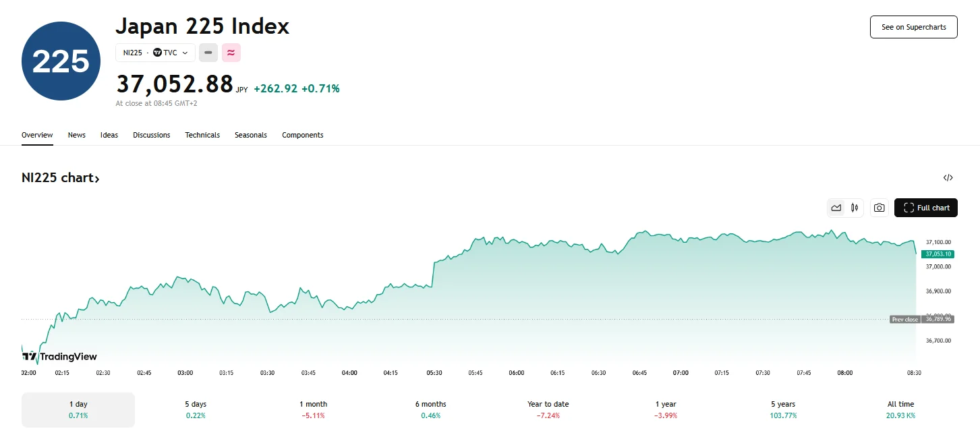Open the News tab
This screenshot has height=437, width=980.
coord(76,135)
